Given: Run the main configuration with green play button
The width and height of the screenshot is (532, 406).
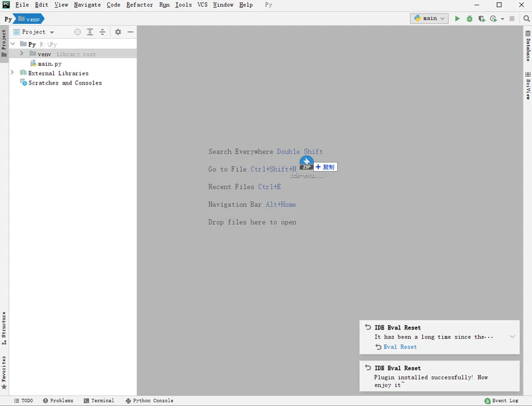Looking at the screenshot, I should (457, 19).
